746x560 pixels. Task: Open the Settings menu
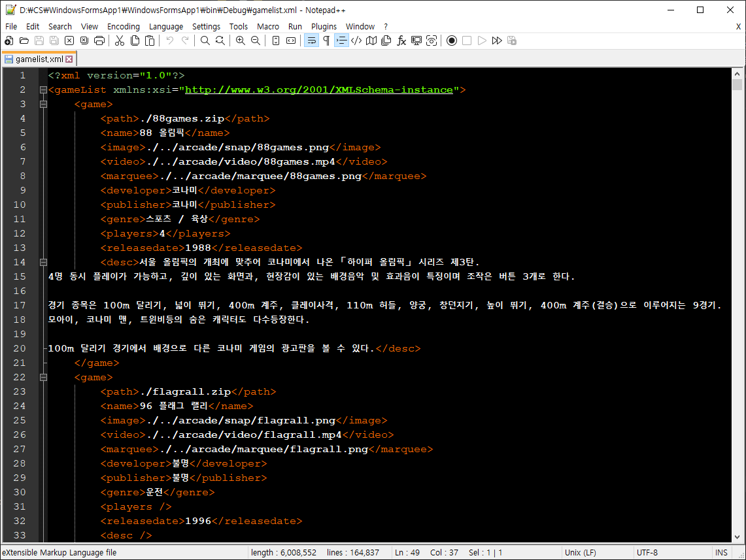(206, 27)
